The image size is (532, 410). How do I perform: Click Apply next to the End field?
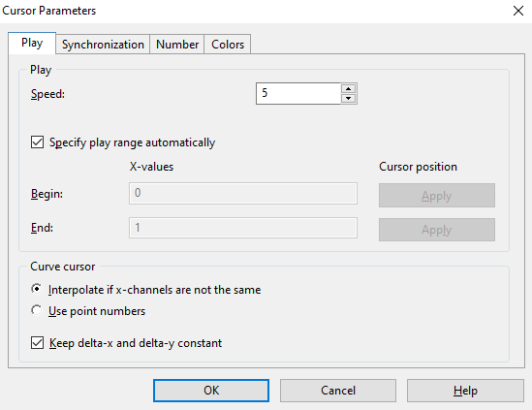(x=437, y=230)
